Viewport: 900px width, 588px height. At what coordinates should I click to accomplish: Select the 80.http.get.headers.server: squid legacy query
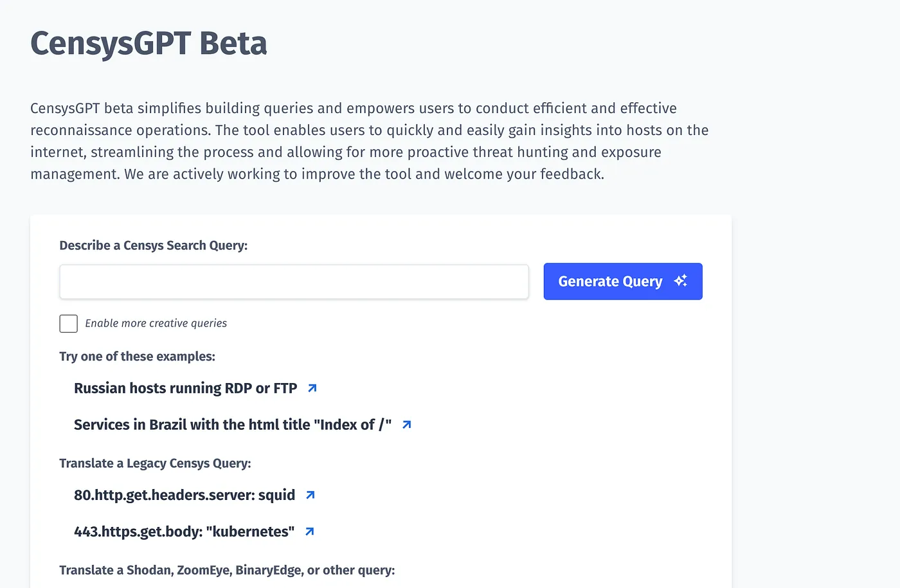(x=184, y=495)
